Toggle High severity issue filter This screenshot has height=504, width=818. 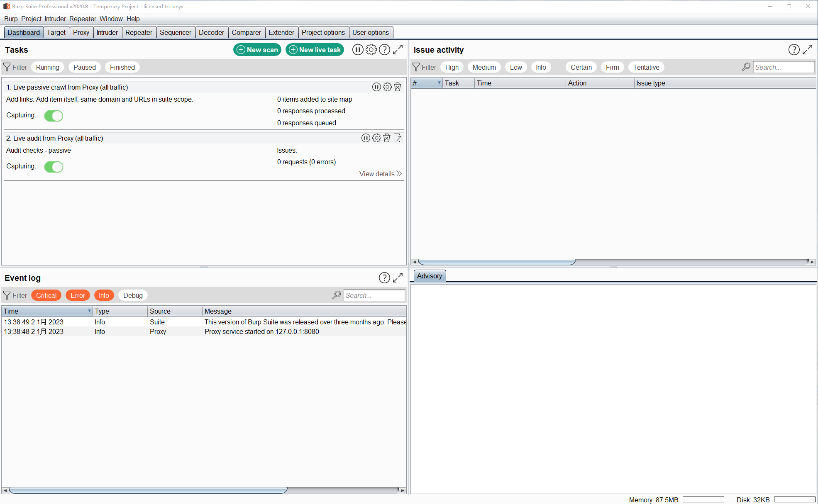pos(452,67)
